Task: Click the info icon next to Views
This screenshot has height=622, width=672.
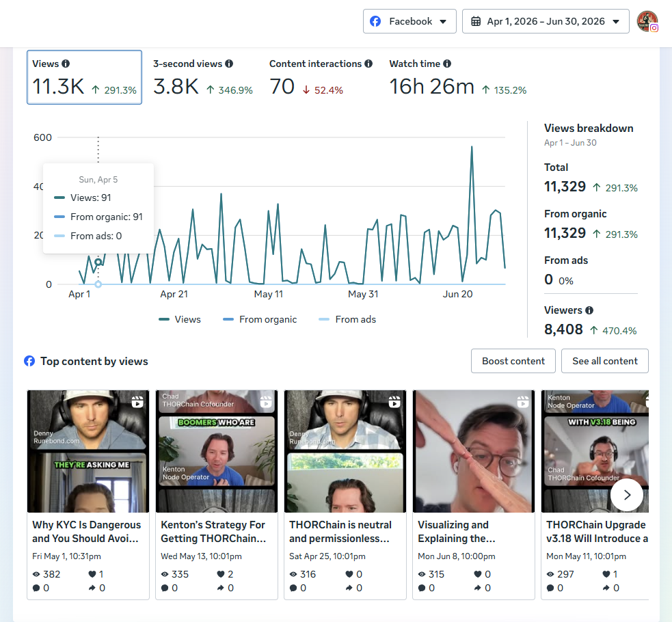Action: coord(66,64)
